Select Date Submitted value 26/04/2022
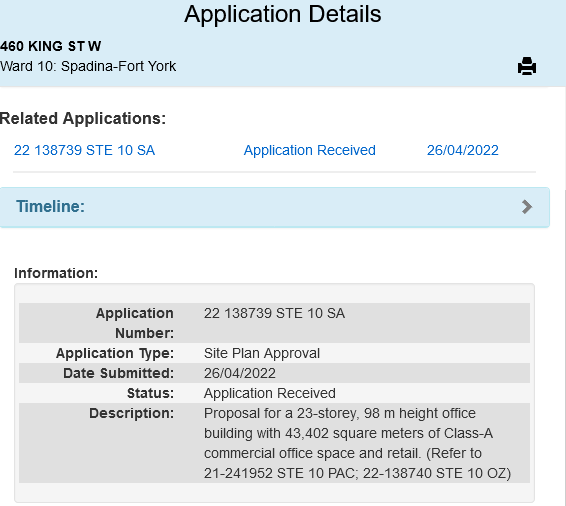This screenshot has height=506, width=566. (x=240, y=373)
